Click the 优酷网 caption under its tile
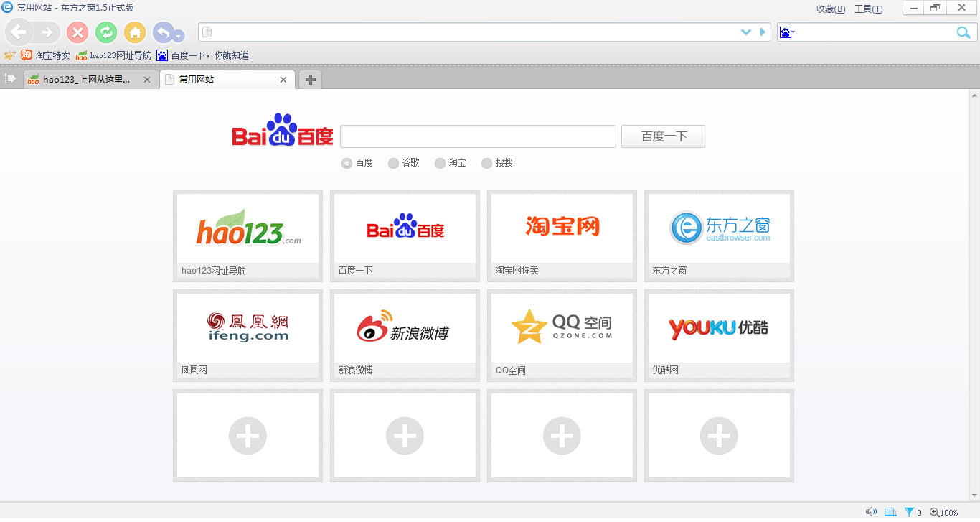The height and width of the screenshot is (522, 980). (665, 370)
